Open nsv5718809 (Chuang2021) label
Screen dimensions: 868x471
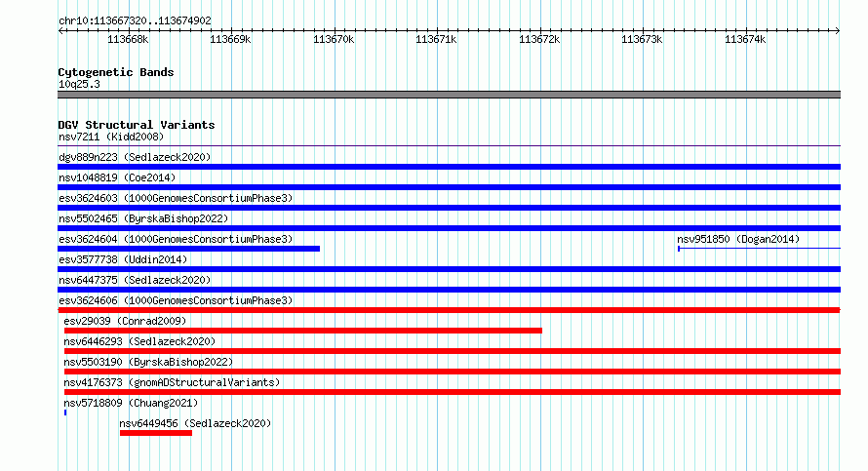coord(131,403)
